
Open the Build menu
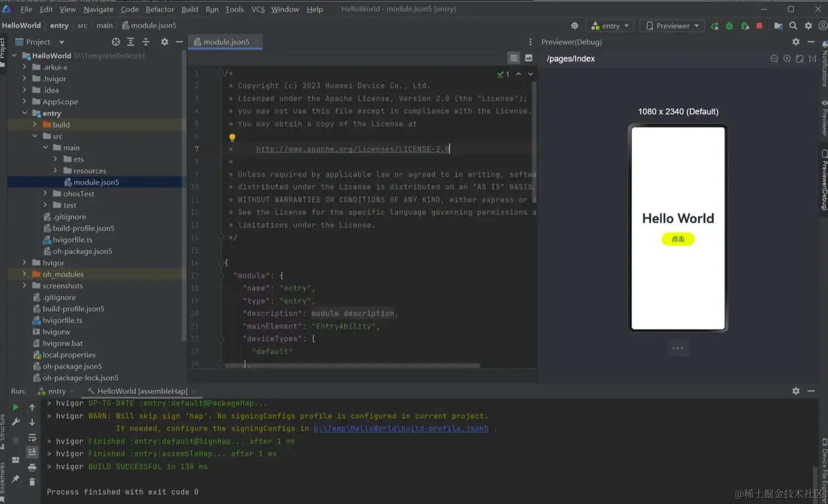pyautogui.click(x=189, y=9)
